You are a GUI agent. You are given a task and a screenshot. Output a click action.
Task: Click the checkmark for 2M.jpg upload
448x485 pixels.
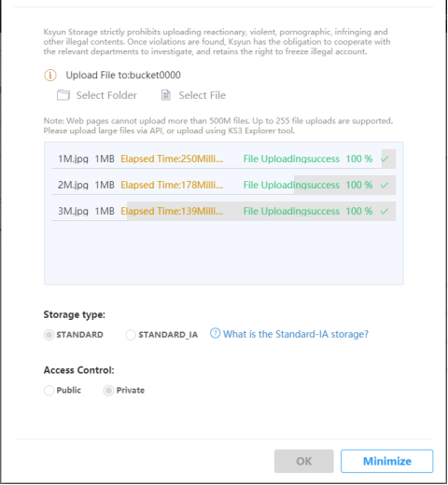point(385,185)
